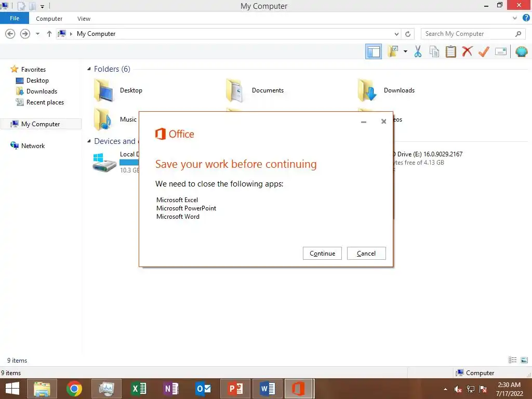The width and height of the screenshot is (532, 399).
Task: Click the Rename card icon in toolbar
Action: 500,51
